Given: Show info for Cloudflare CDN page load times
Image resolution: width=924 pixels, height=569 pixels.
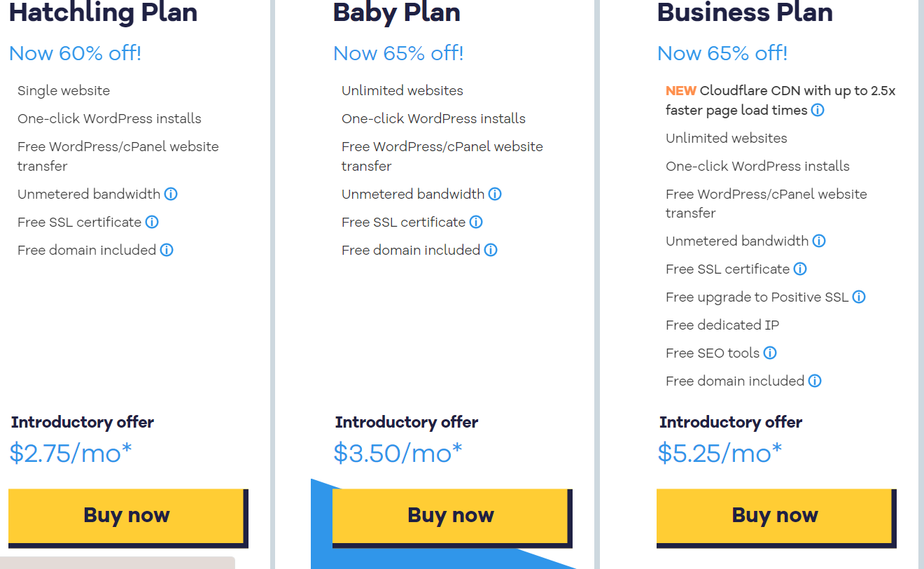Looking at the screenshot, I should click(818, 110).
